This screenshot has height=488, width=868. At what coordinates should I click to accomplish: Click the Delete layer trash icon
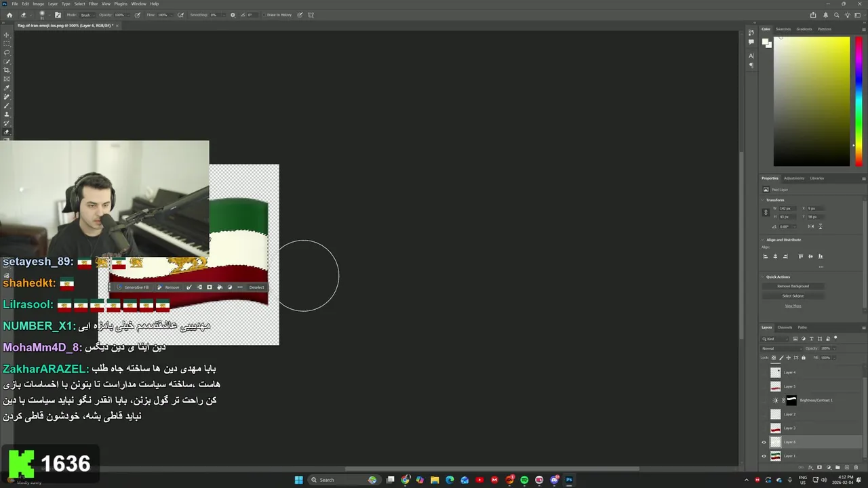pyautogui.click(x=855, y=467)
